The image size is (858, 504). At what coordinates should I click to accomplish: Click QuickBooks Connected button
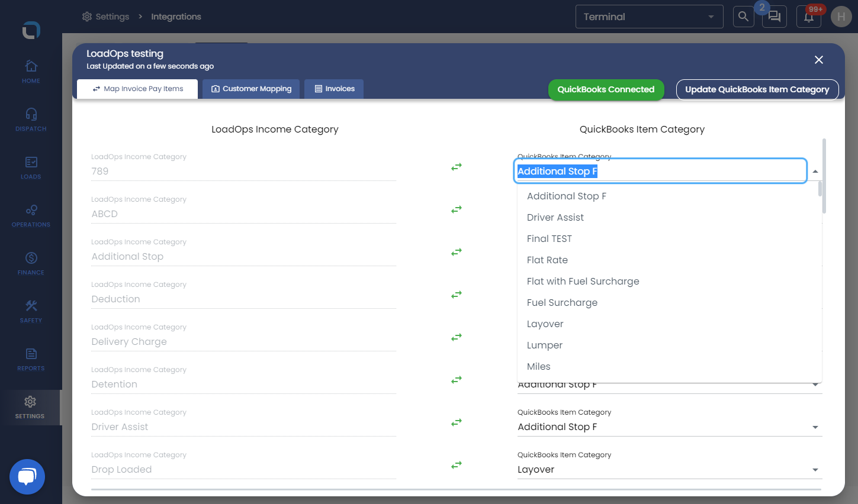pyautogui.click(x=606, y=89)
